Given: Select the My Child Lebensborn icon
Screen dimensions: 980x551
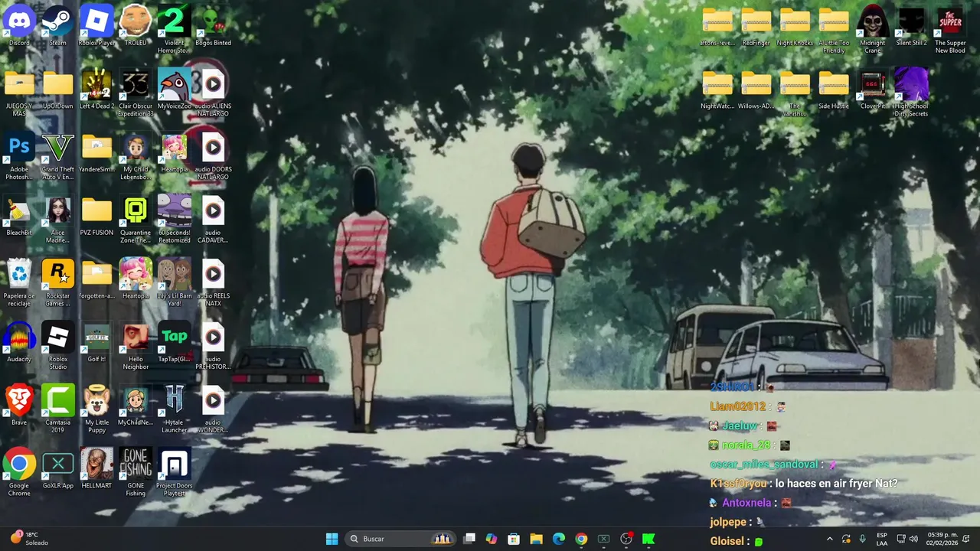Looking at the screenshot, I should 136,157.
